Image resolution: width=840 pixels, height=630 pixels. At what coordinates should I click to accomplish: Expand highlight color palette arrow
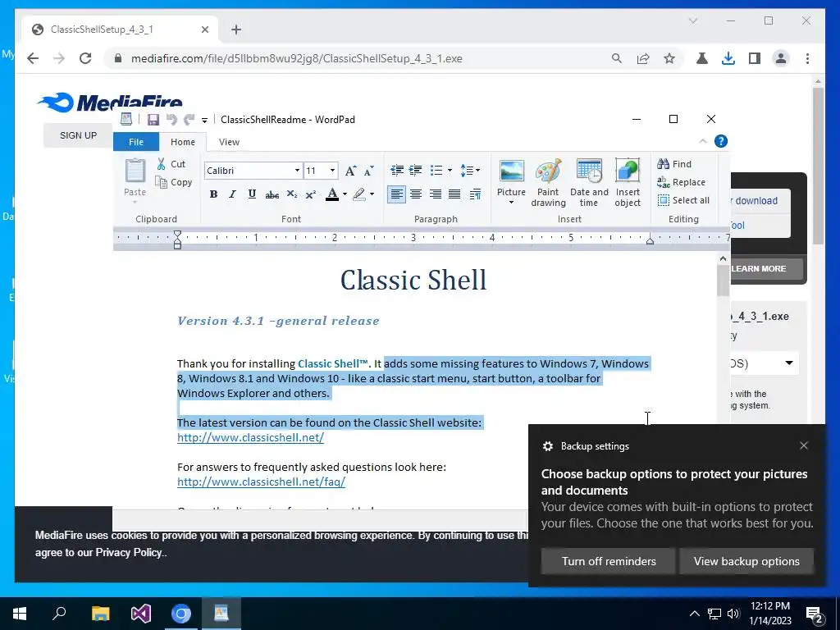372,194
